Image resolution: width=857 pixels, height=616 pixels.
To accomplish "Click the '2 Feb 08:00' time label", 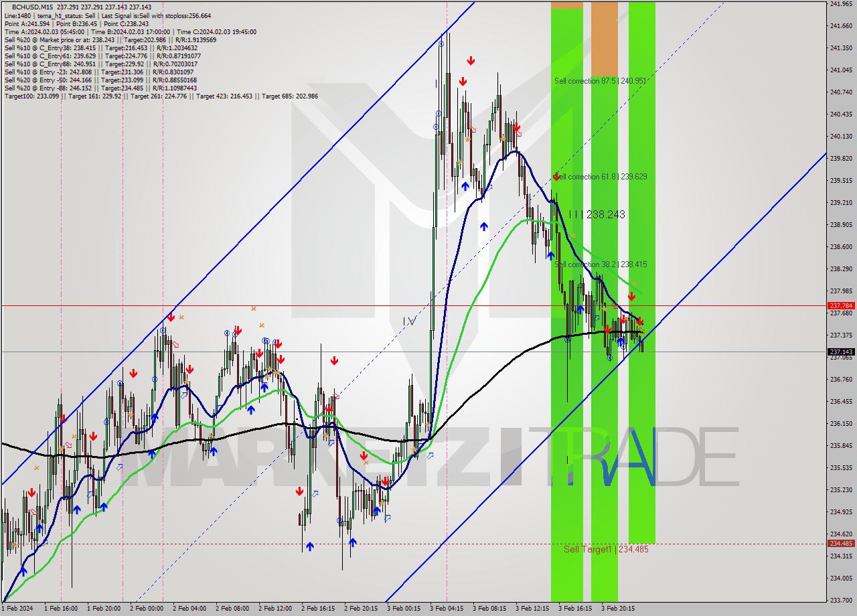I will tap(232, 609).
